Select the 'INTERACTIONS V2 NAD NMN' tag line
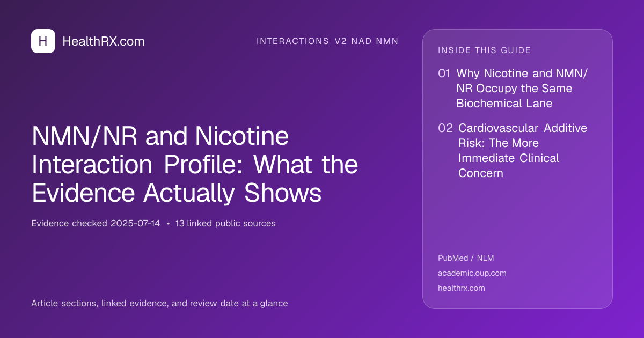 click(327, 41)
